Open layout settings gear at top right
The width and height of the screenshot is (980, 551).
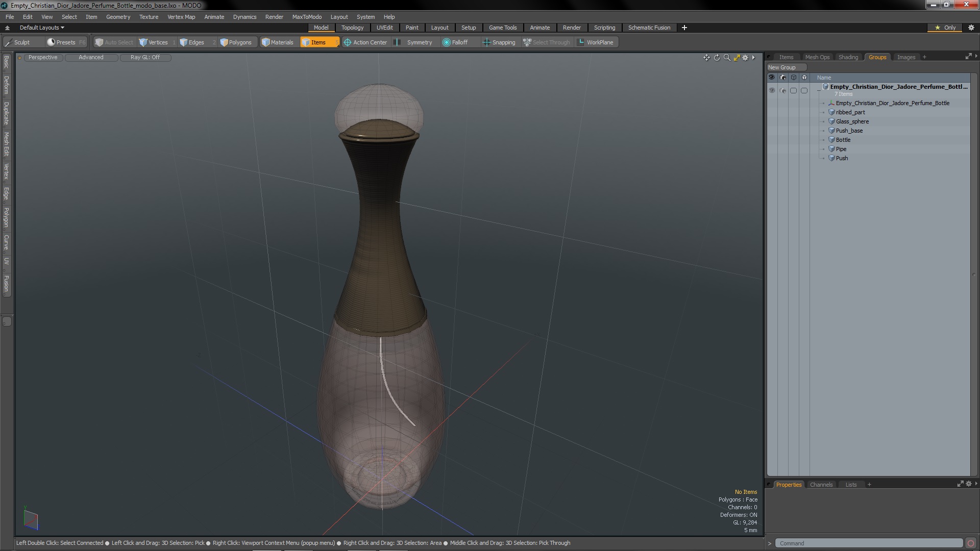(x=971, y=28)
